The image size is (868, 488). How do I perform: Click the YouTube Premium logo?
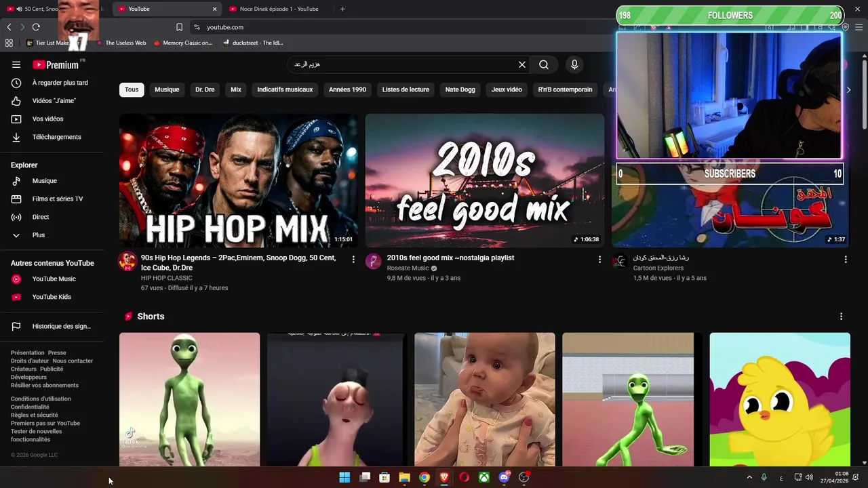click(x=56, y=64)
